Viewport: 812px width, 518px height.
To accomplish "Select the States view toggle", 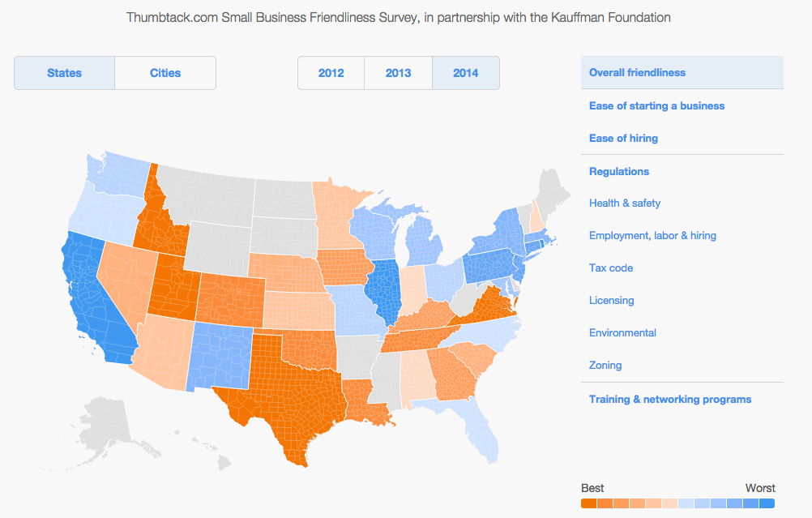I will [64, 73].
